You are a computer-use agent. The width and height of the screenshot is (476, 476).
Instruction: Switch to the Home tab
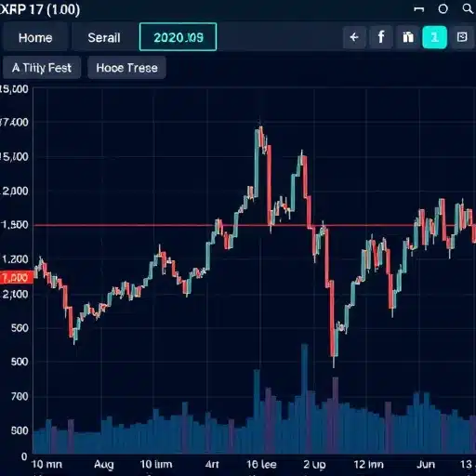click(x=35, y=38)
